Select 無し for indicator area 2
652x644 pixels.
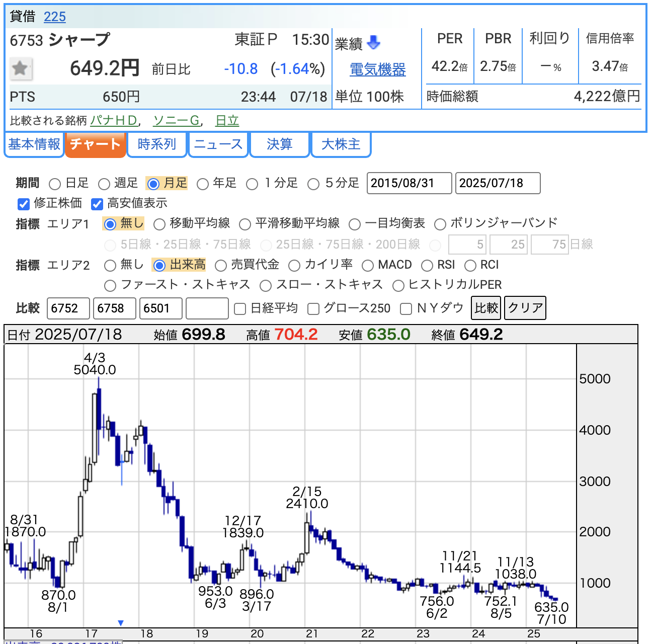tap(110, 265)
